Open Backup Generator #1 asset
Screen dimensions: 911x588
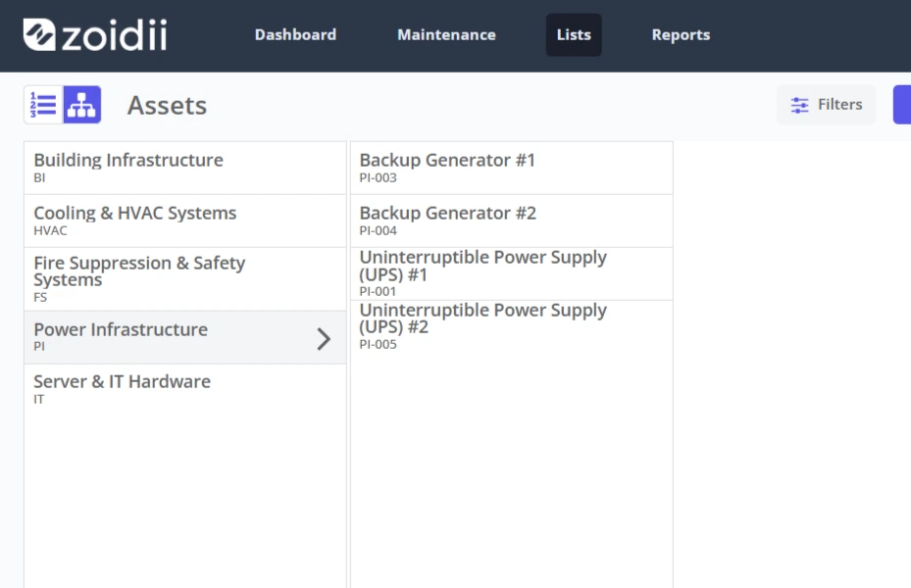[511, 168]
